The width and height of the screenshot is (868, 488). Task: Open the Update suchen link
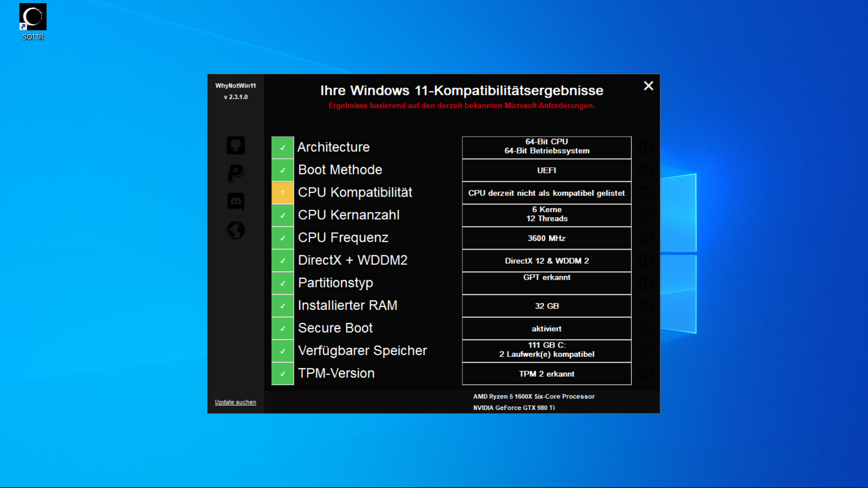click(x=236, y=402)
